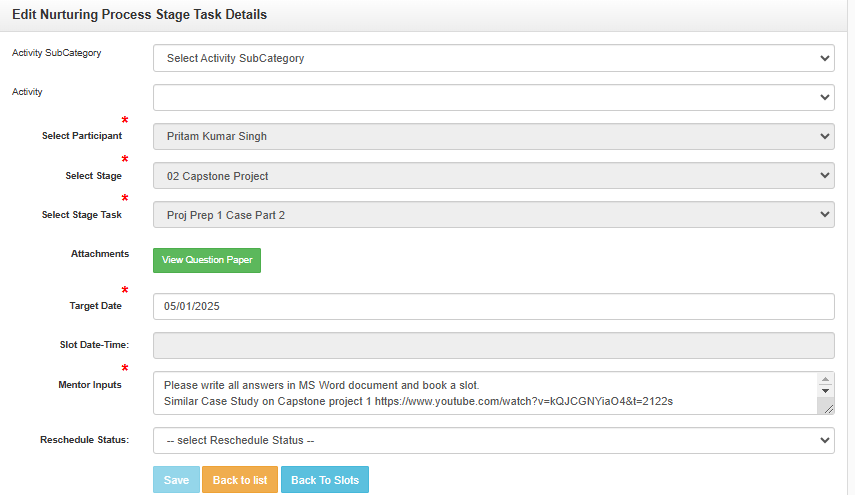Screen dimensions: 855x495
Task: Click the empty Slot Date-Time field
Action: pos(493,345)
